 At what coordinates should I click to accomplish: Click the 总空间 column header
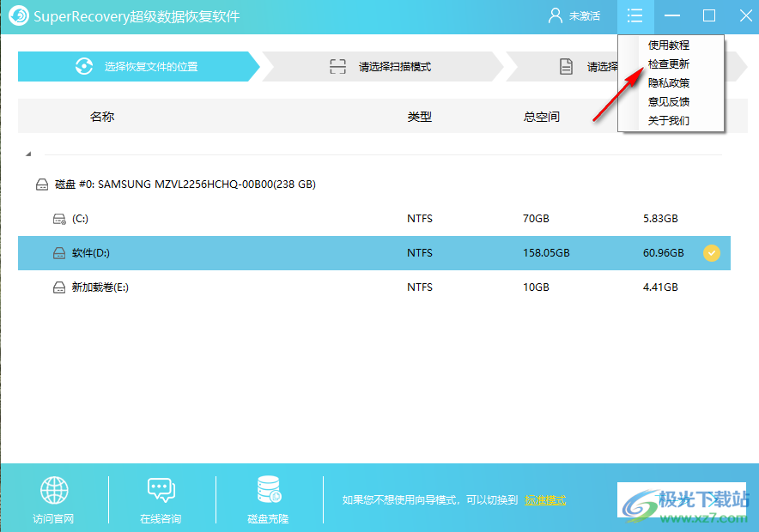point(542,117)
